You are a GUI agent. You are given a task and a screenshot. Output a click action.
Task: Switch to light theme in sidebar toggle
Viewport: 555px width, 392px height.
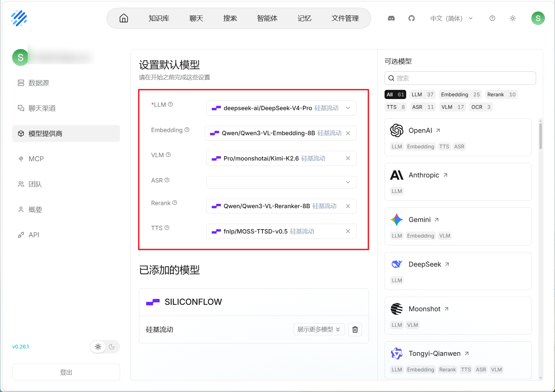(x=98, y=347)
